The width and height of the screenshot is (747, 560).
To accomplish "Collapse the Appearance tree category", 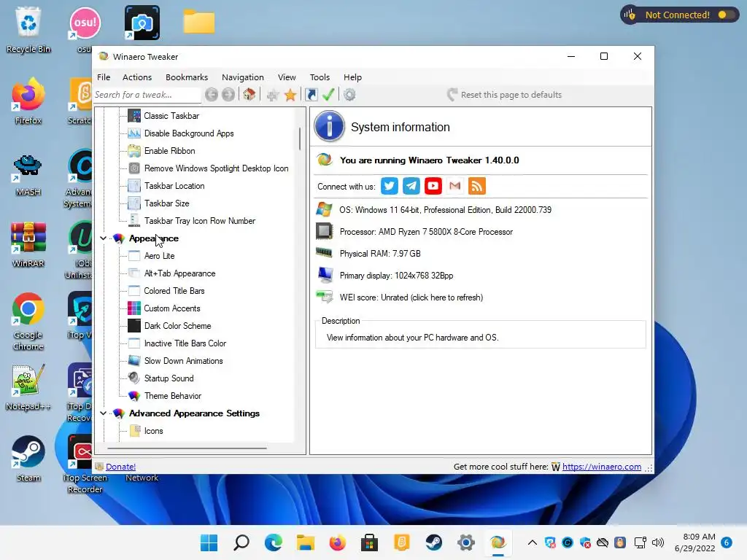I will tap(104, 238).
